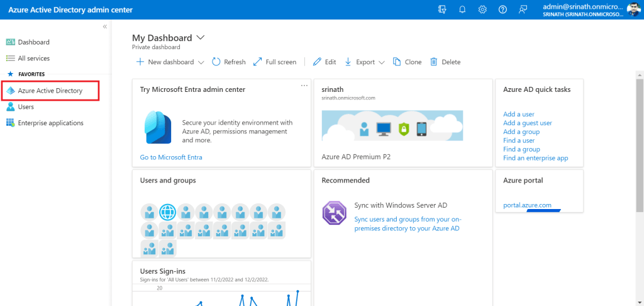
Task: Click the Delete dashboard trash icon
Action: [x=434, y=62]
